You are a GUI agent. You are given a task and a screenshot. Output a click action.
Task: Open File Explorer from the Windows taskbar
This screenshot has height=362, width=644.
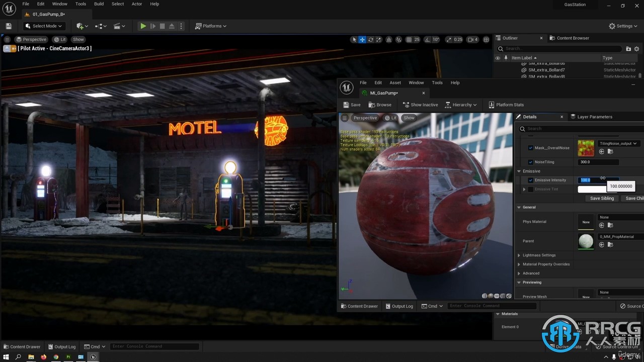tap(31, 357)
